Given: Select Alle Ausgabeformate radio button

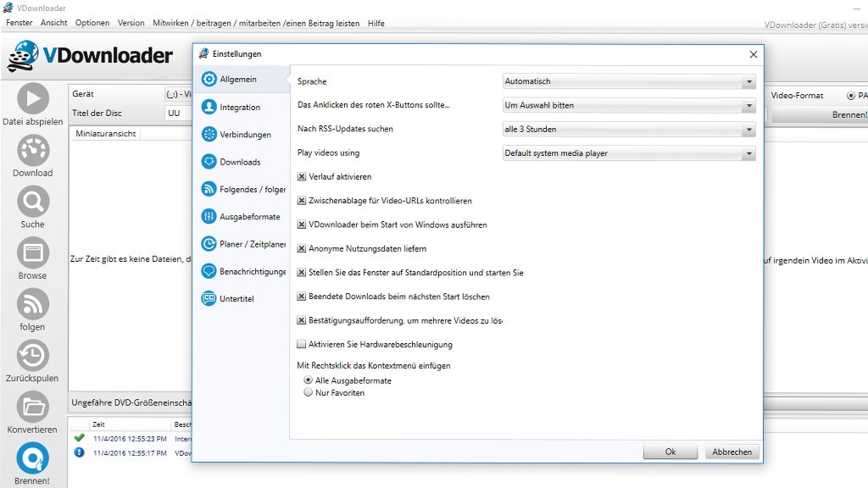Looking at the screenshot, I should pyautogui.click(x=308, y=380).
